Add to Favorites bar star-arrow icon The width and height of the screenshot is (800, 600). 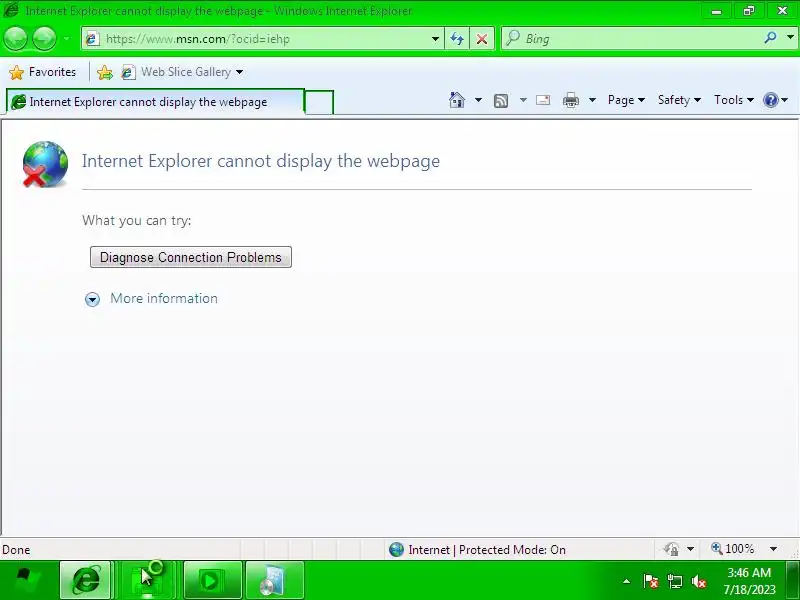(x=105, y=72)
